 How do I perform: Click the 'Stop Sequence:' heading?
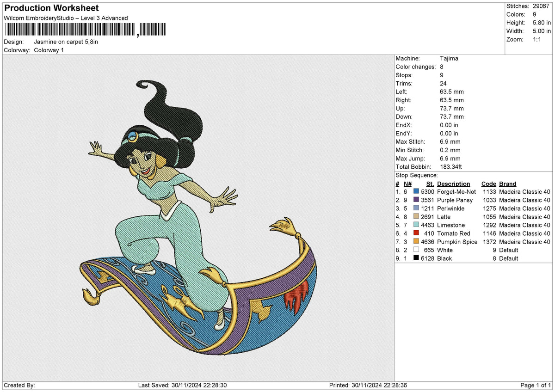417,175
